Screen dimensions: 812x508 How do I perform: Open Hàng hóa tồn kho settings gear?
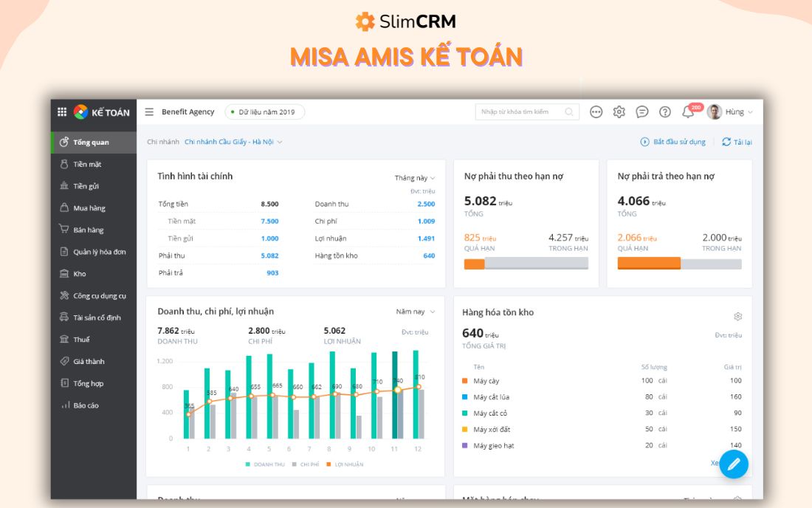[x=738, y=317]
